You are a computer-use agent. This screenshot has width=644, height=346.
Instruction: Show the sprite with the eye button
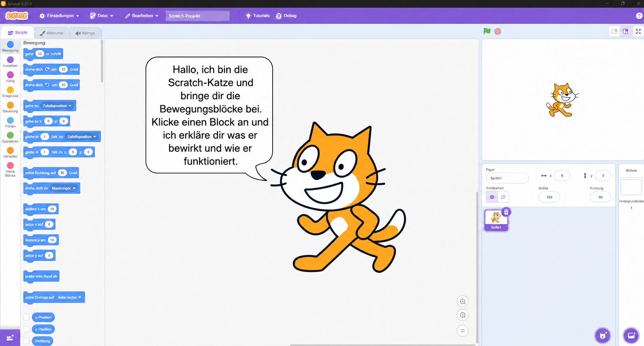pyautogui.click(x=492, y=197)
